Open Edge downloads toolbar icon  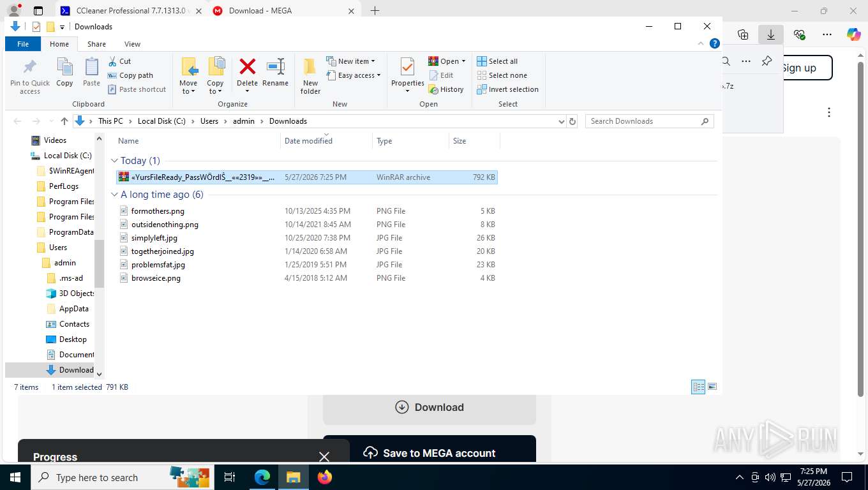[x=770, y=35]
